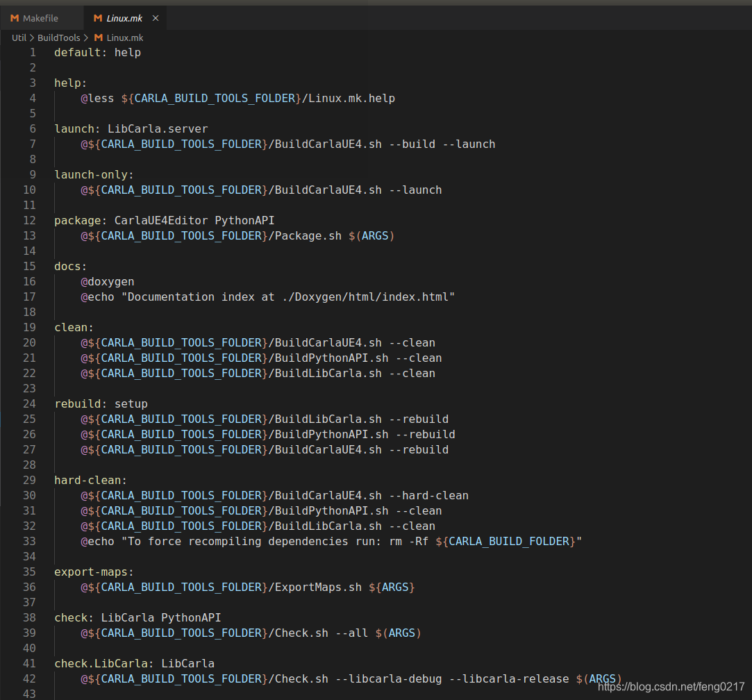Click 'rebuild: setup' target line

[x=101, y=404]
